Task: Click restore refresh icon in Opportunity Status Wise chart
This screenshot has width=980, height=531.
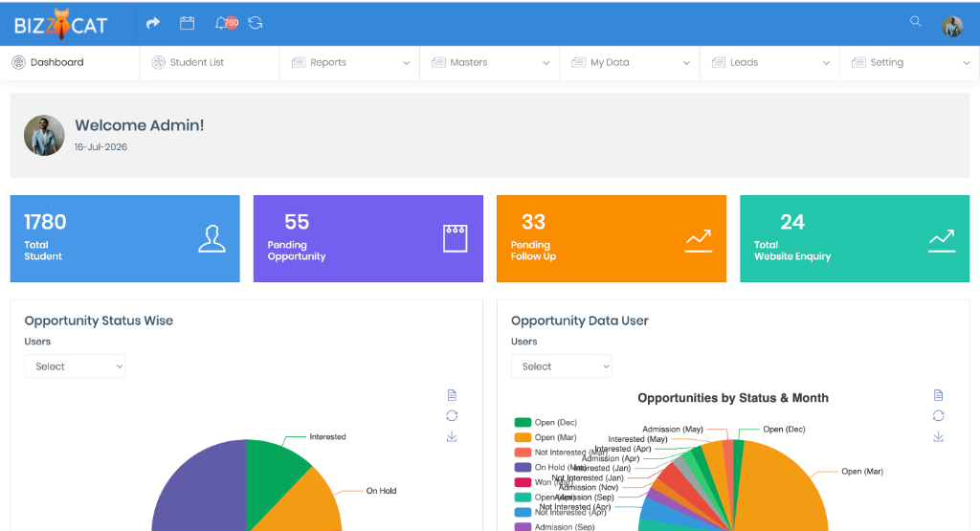Action: 452,416
